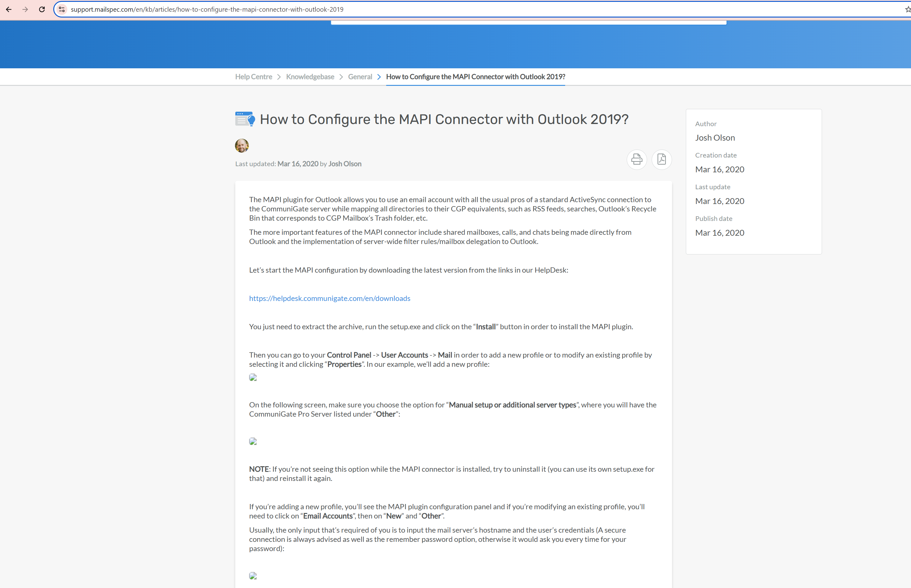Click the browser forward arrow
This screenshot has height=588, width=911.
tap(25, 9)
